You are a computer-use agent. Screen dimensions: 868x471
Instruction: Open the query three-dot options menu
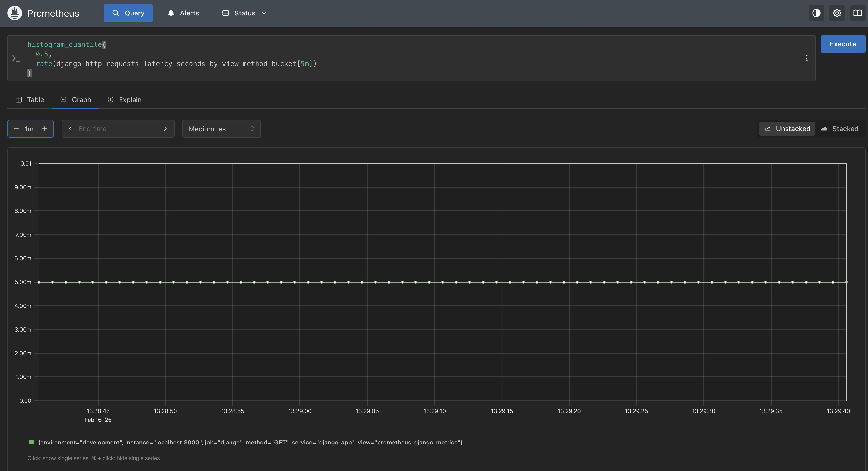click(x=807, y=58)
